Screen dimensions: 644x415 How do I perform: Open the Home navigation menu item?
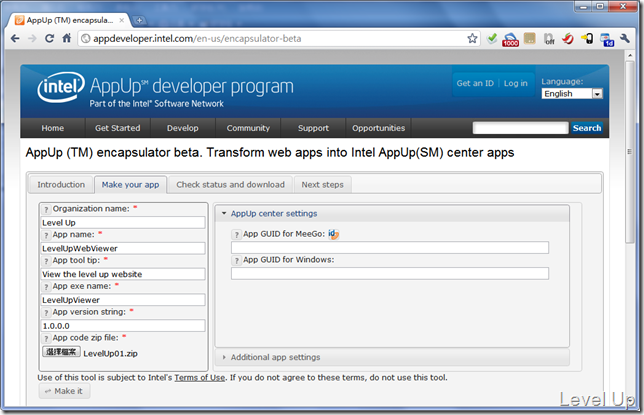53,128
